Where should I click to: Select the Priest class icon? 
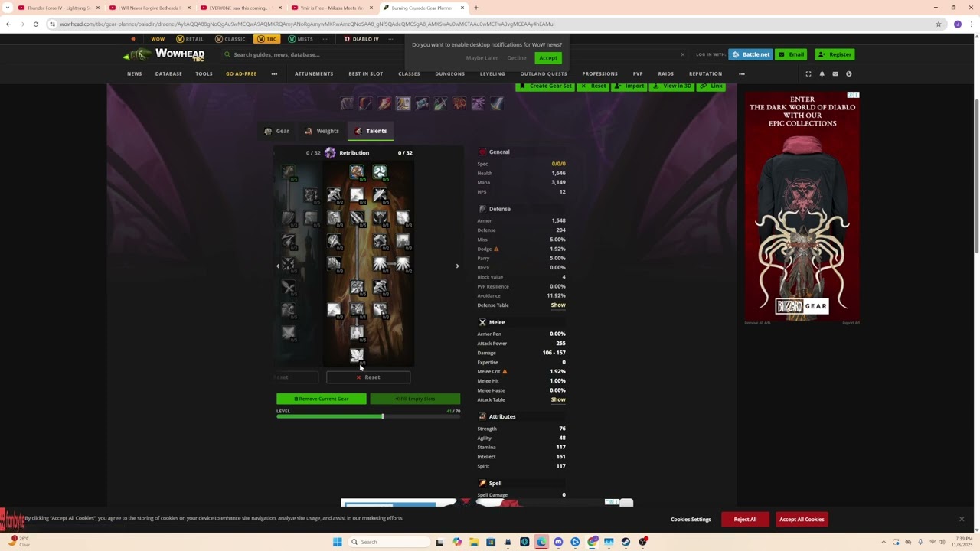[422, 103]
